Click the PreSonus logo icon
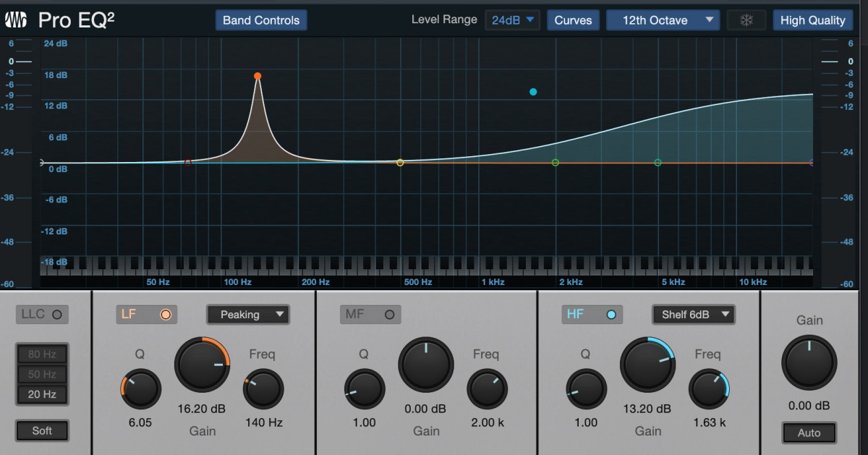The height and width of the screenshot is (455, 868). click(x=16, y=20)
